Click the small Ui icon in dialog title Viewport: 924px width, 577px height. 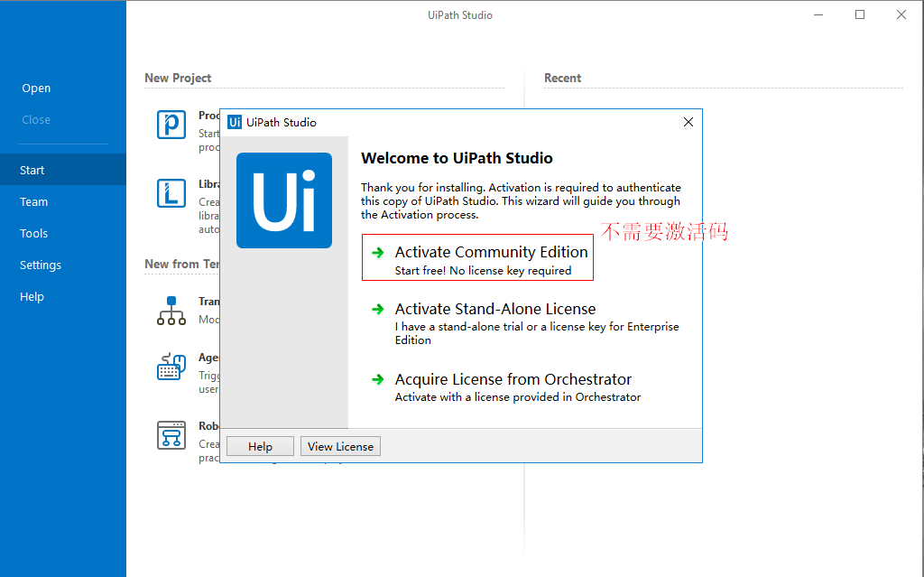pyautogui.click(x=235, y=122)
